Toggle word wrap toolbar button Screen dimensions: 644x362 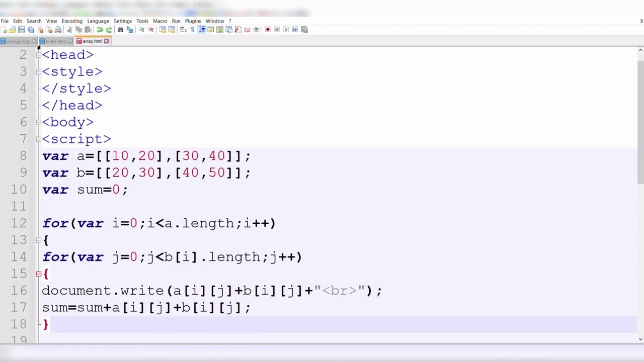coord(183,30)
